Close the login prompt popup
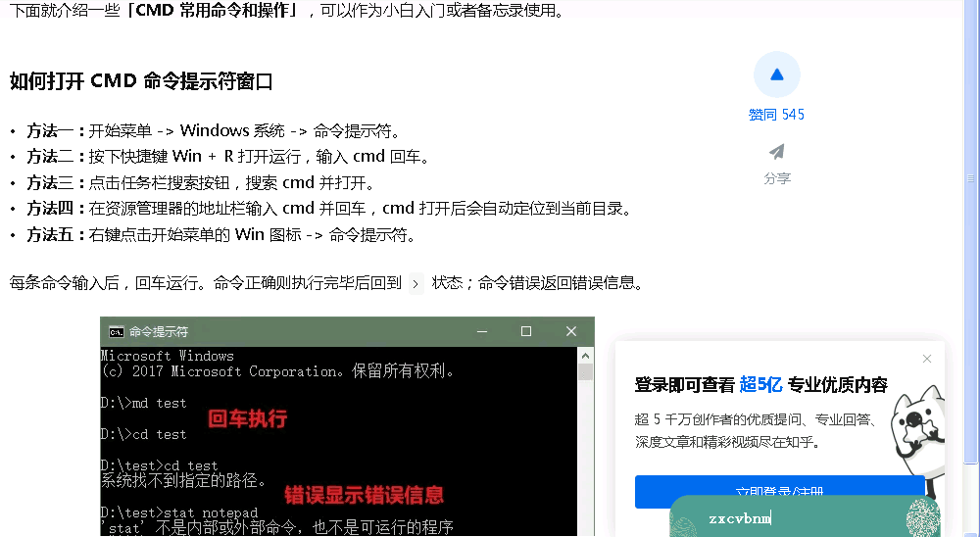This screenshot has width=980, height=537. [x=927, y=359]
